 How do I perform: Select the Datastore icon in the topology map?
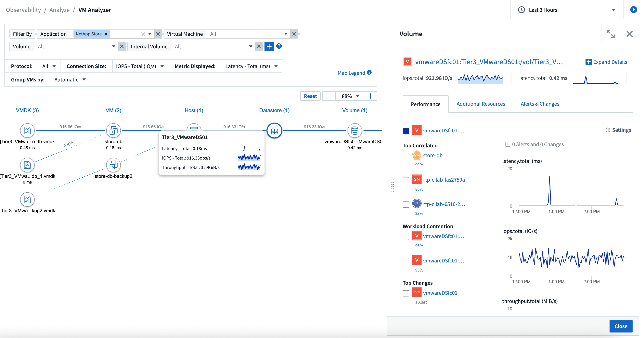[x=274, y=130]
